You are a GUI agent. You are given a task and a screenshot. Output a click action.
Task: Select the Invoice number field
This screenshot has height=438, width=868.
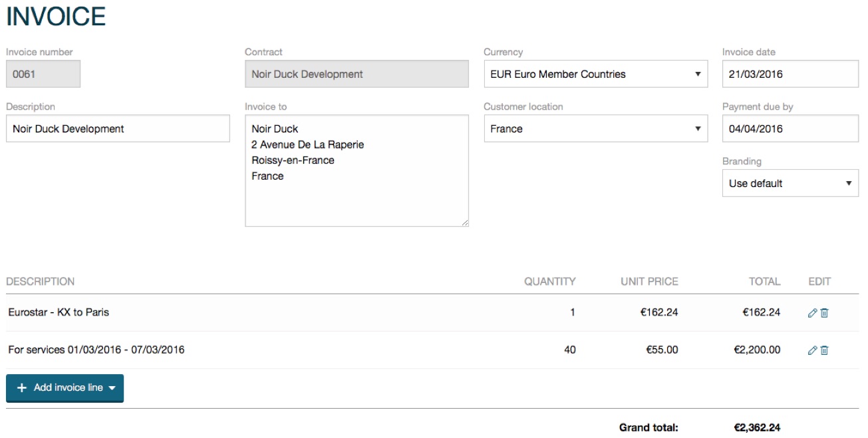click(x=43, y=74)
